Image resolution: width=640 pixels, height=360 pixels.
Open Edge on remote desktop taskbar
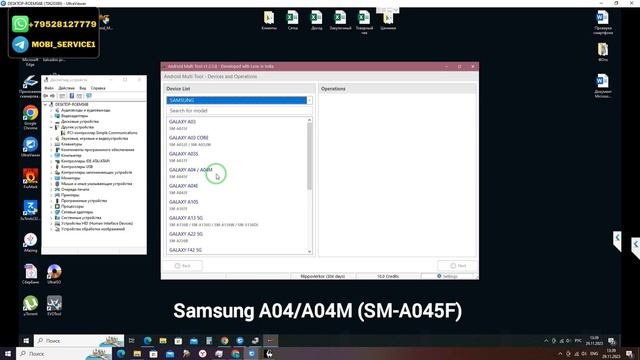point(147,340)
